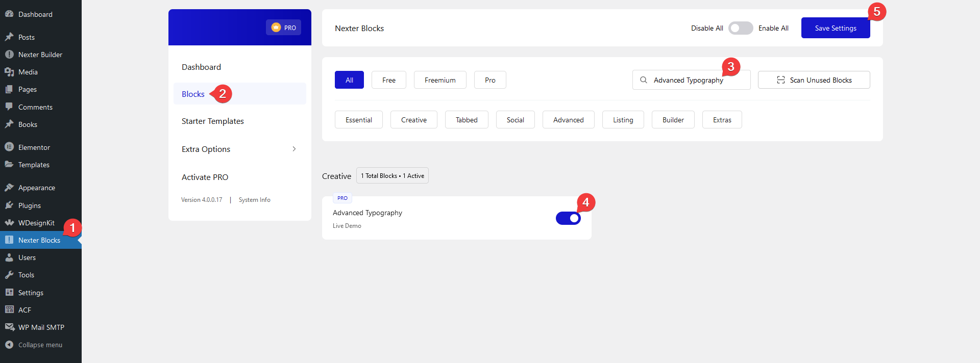Screen dimensions: 980x363
Task: Click the Media library icon
Action: tap(9, 72)
